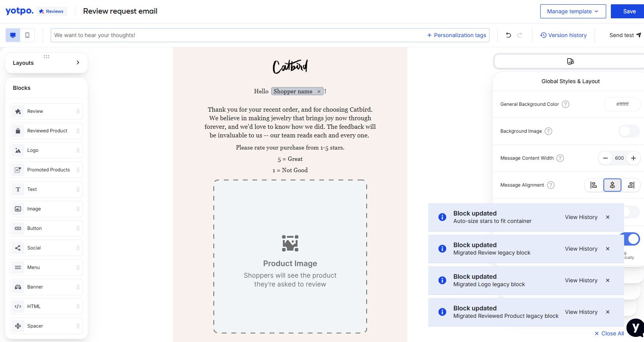Click the Spacer block icon

[x=18, y=326]
